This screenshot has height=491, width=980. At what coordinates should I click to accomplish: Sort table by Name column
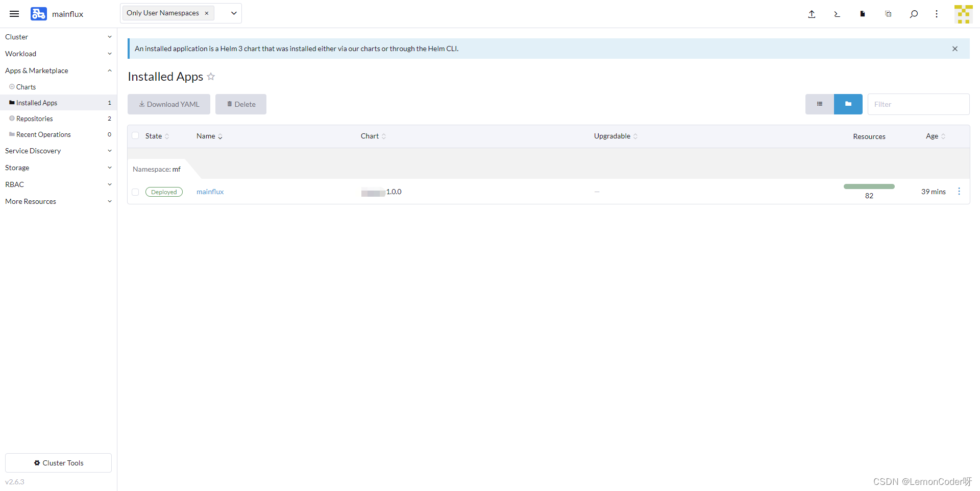pos(209,136)
